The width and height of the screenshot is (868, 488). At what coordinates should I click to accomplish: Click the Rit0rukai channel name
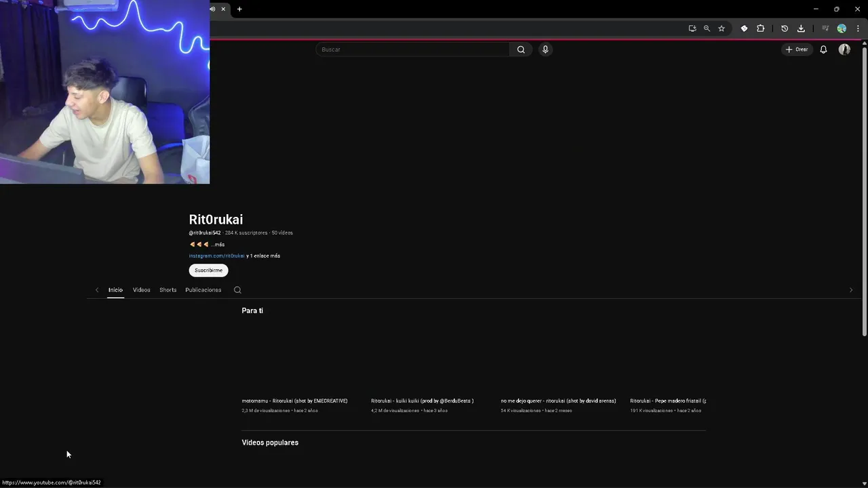point(216,220)
